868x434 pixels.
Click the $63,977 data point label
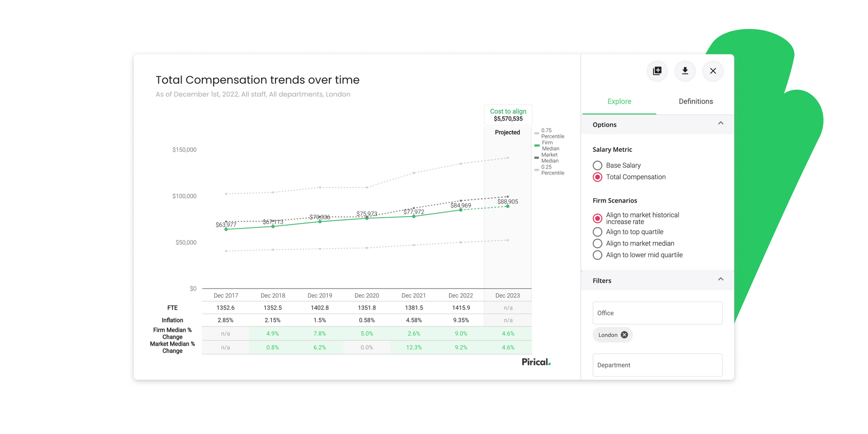tap(226, 225)
